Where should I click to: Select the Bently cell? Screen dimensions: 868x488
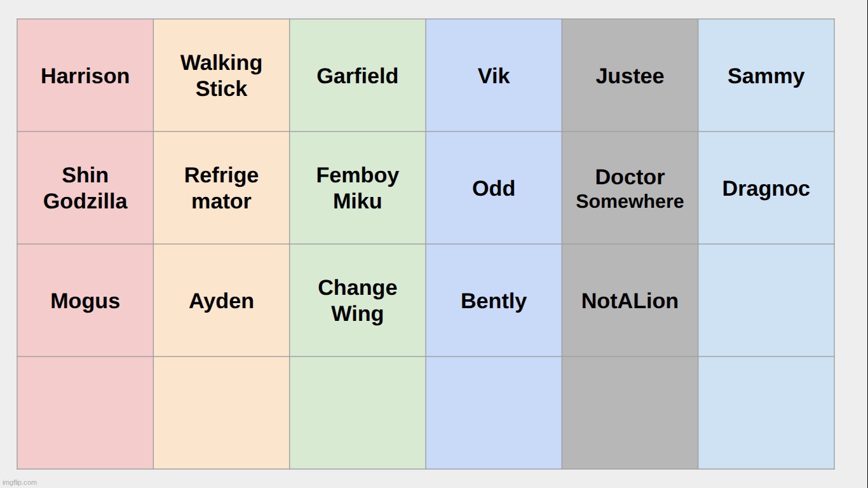pos(494,301)
